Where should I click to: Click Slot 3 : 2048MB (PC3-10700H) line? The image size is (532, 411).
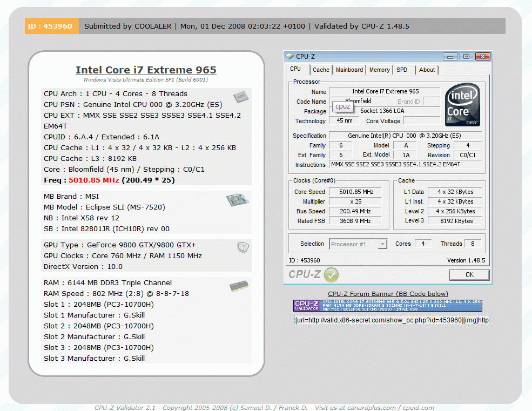coord(99,347)
